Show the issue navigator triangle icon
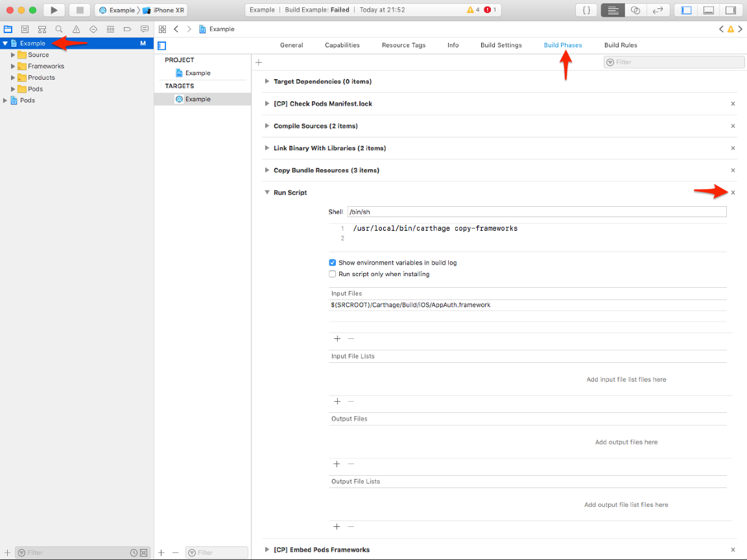Viewport: 747px width, 560px height. tap(77, 29)
